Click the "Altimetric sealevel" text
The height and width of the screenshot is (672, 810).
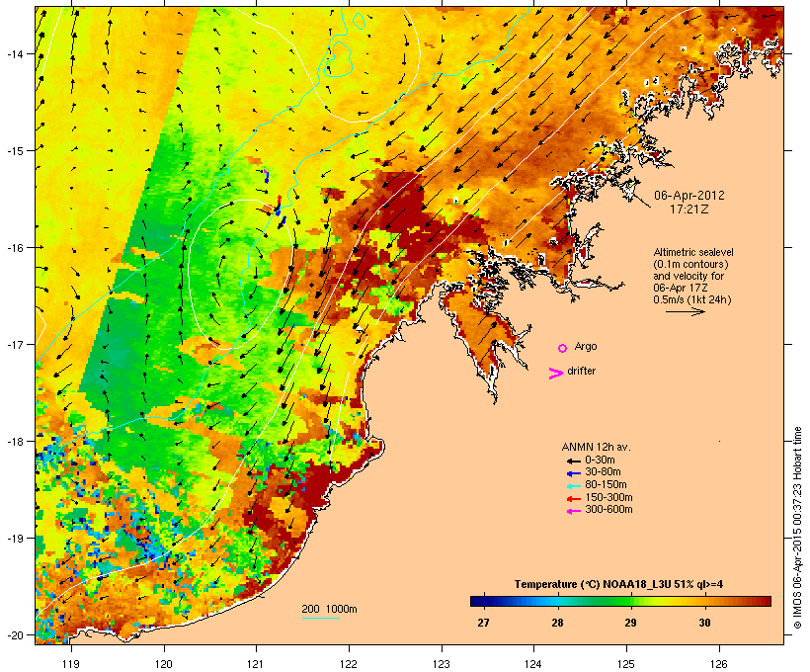click(693, 252)
